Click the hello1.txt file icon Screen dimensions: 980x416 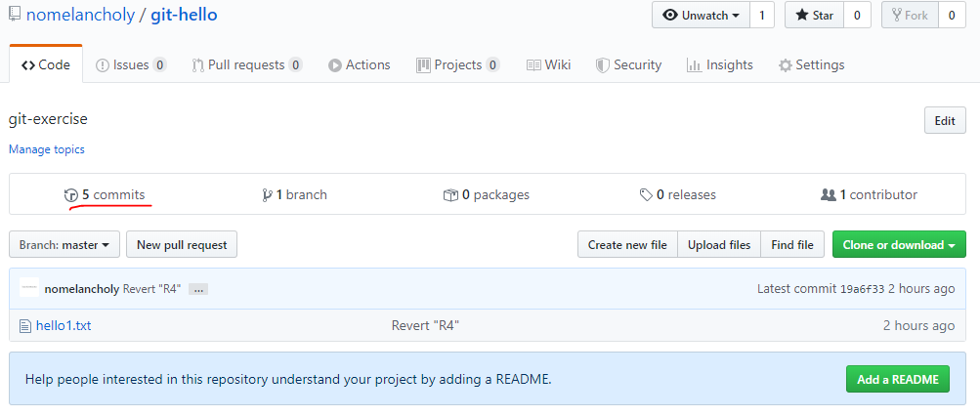[x=25, y=325]
